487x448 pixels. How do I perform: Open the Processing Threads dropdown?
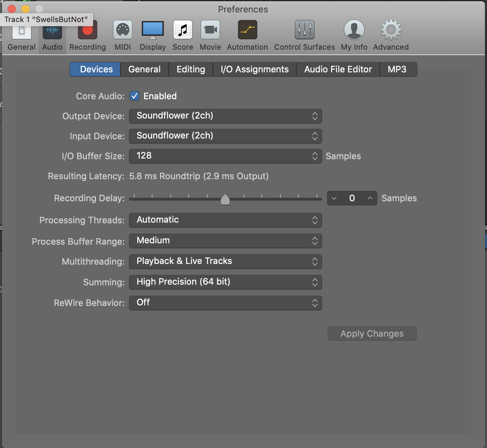pyautogui.click(x=226, y=220)
